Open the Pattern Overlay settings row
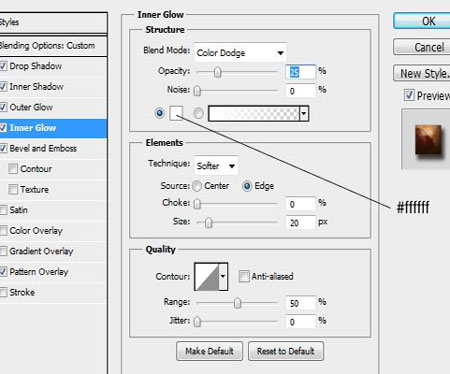 53,272
